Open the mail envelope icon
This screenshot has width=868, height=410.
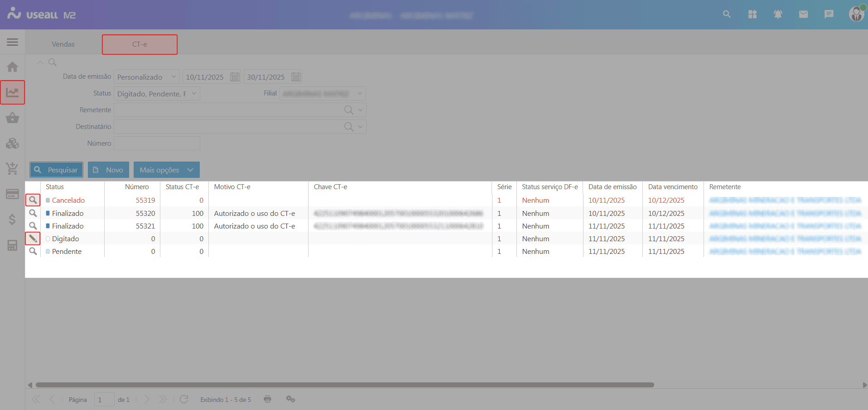pyautogui.click(x=803, y=14)
